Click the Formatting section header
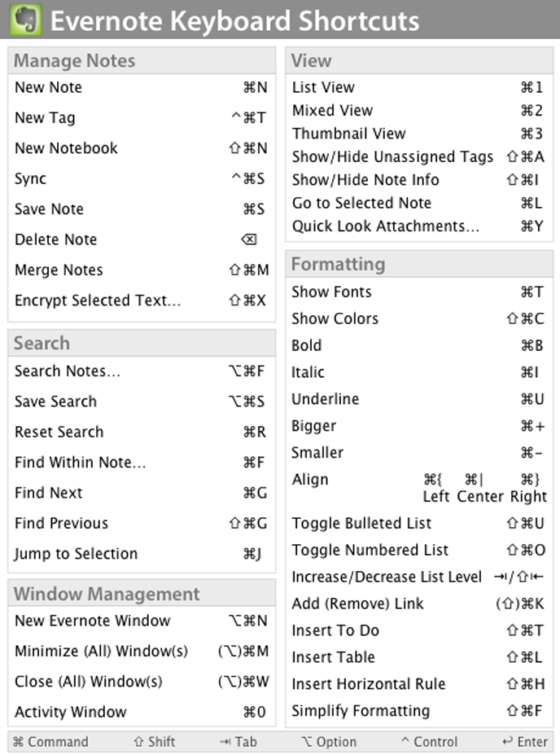Image resolution: width=560 pixels, height=755 pixels. pyautogui.click(x=338, y=265)
